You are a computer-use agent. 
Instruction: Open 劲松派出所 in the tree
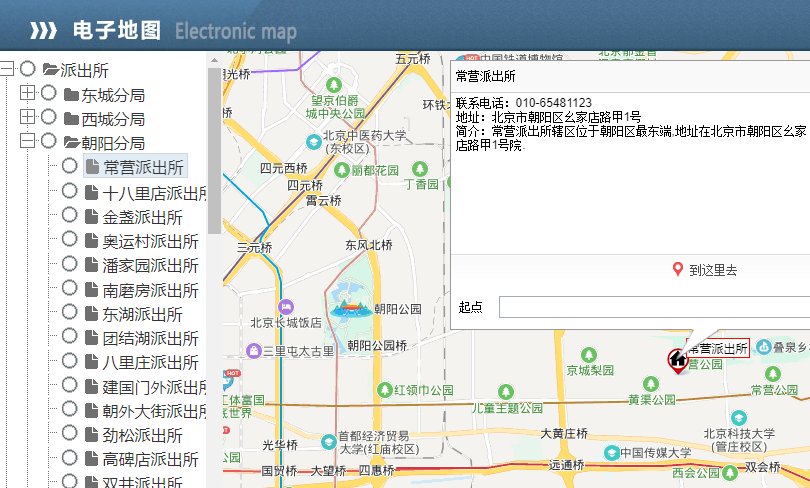[x=142, y=435]
